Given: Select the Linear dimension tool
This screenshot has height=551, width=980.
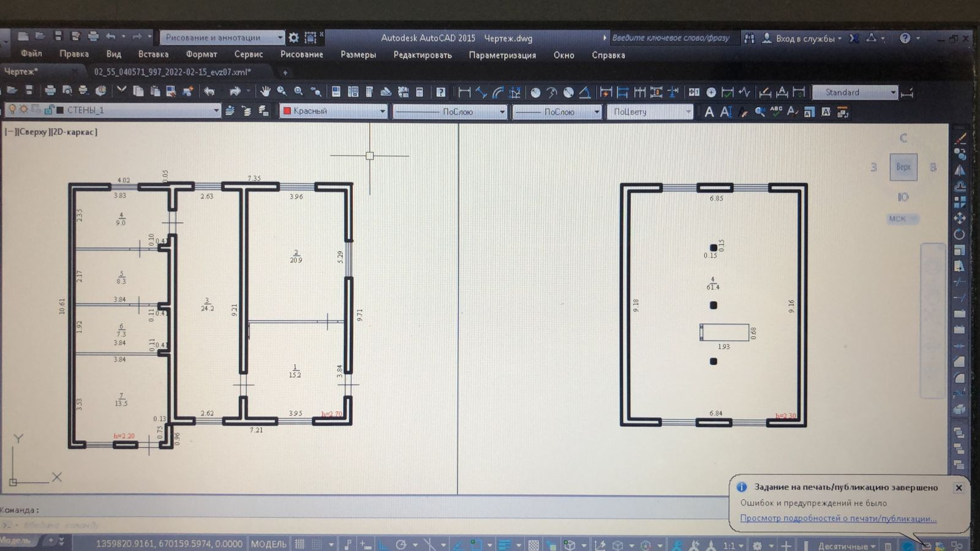Looking at the screenshot, I should pyautogui.click(x=464, y=92).
